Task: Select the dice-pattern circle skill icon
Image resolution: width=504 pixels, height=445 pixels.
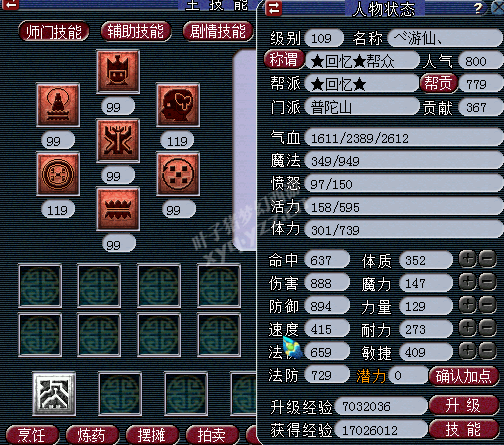Action: click(x=178, y=174)
